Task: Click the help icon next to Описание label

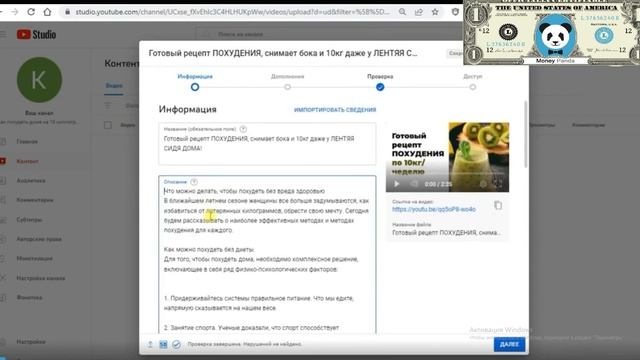Action: (x=194, y=182)
